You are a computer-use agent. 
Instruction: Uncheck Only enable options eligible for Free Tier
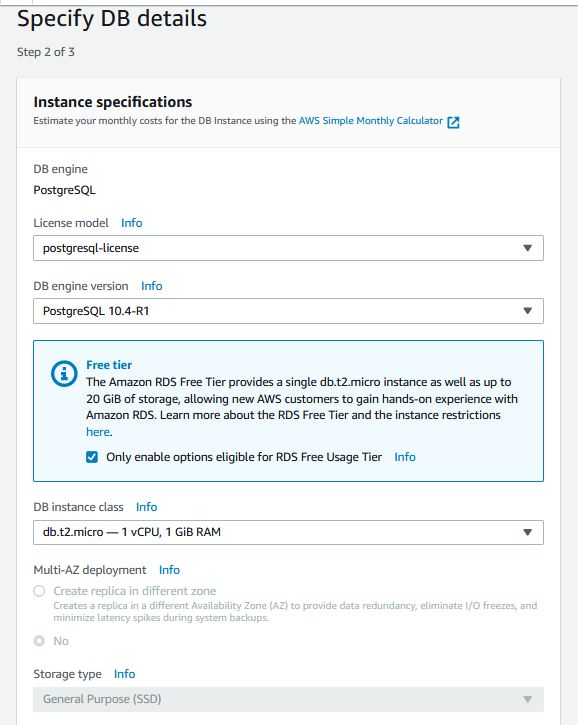tap(92, 457)
